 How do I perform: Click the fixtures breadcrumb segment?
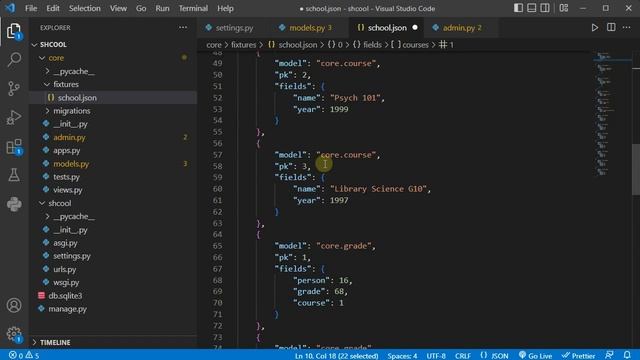pyautogui.click(x=244, y=45)
